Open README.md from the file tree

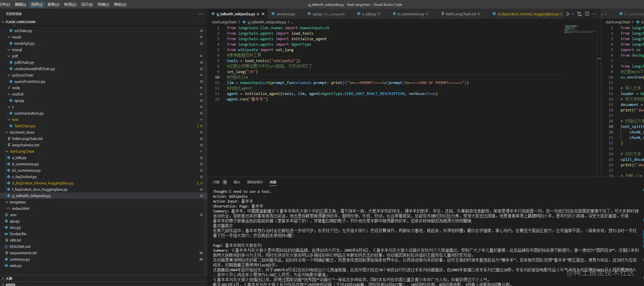point(20,246)
